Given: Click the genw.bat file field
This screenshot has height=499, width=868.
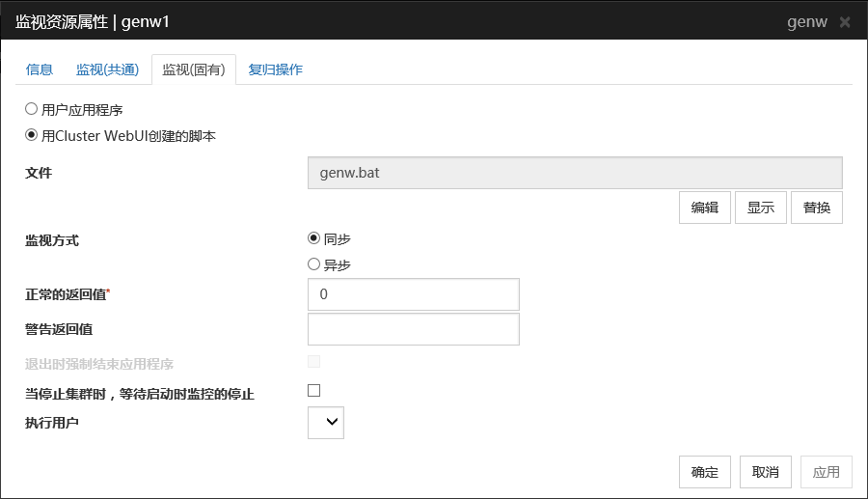Looking at the screenshot, I should [x=575, y=174].
